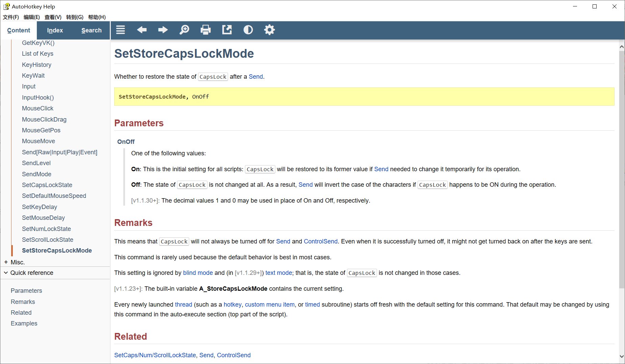Open settings with the gear icon
This screenshot has width=625, height=364.
pyautogui.click(x=269, y=30)
